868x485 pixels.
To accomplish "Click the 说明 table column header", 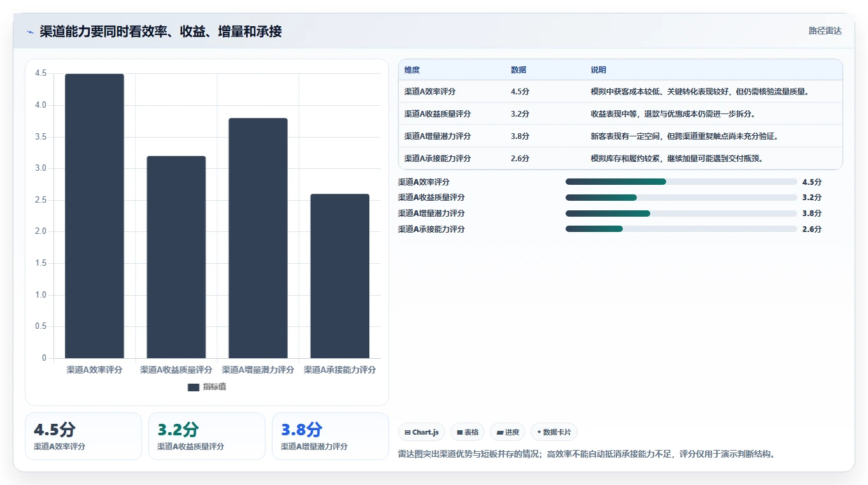I will (x=599, y=70).
